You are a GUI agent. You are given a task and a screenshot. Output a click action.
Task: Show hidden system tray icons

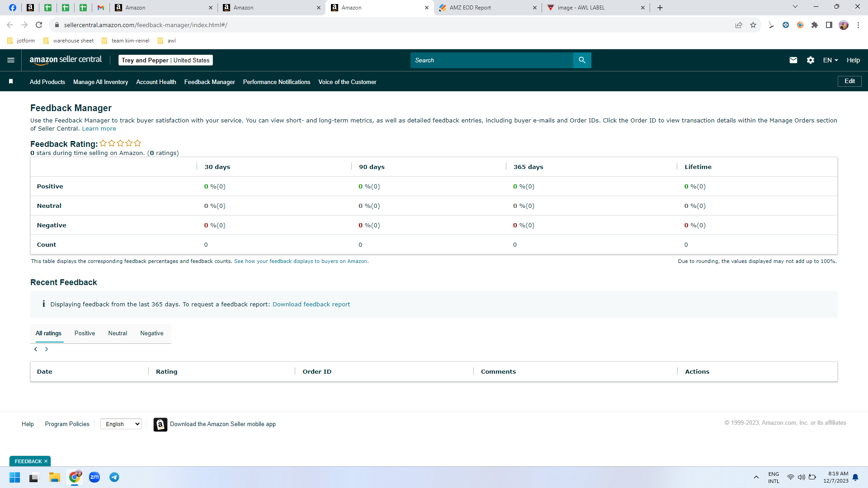pos(756,477)
